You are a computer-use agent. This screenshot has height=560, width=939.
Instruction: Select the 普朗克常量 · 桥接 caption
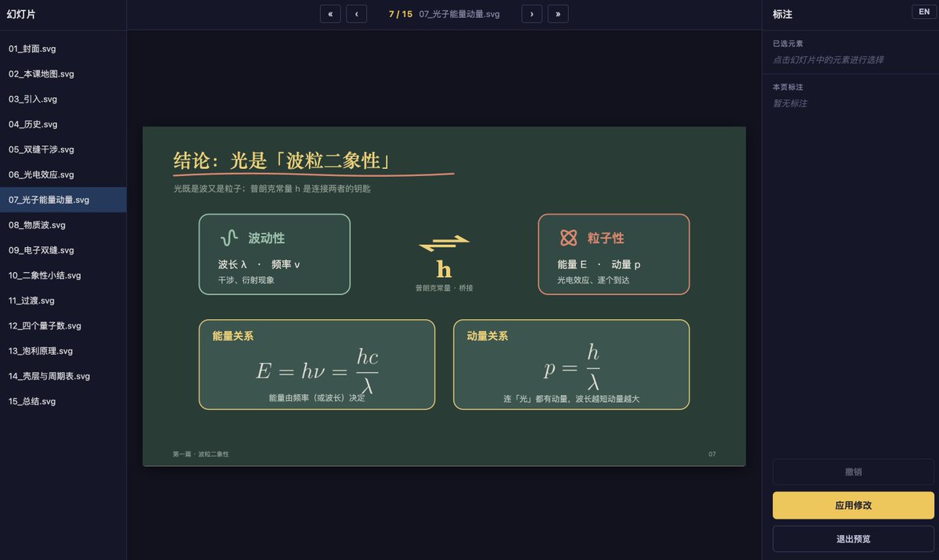[x=444, y=288]
